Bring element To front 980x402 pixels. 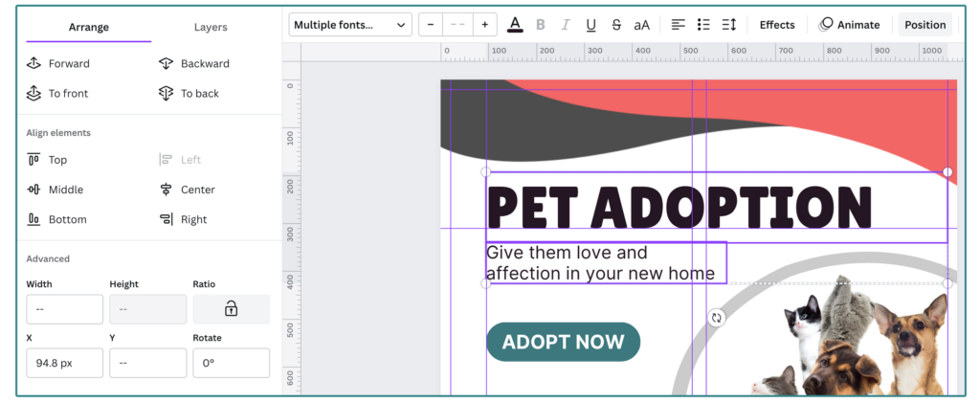[x=57, y=93]
